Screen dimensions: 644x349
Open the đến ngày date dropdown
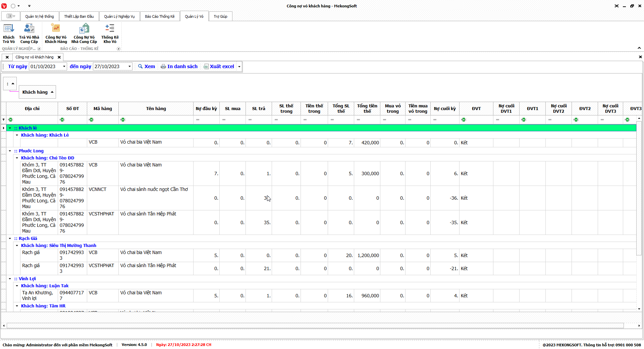(x=129, y=66)
